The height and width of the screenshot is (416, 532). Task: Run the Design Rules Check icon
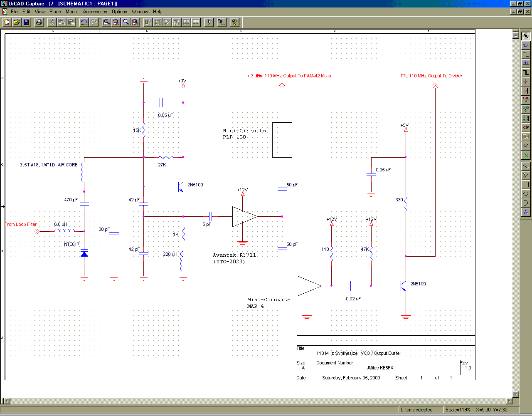click(x=167, y=22)
